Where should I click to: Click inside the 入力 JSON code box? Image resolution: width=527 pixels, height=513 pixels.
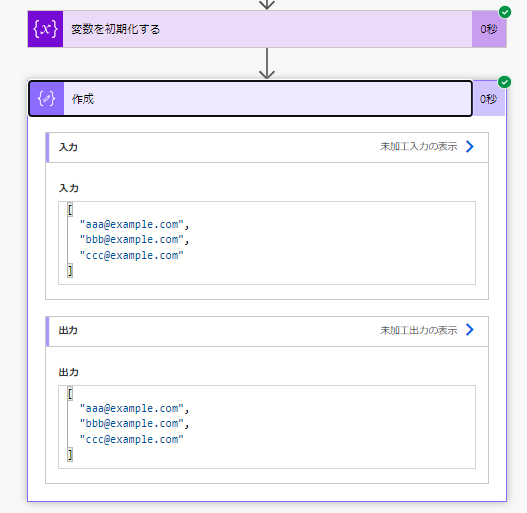click(x=267, y=243)
